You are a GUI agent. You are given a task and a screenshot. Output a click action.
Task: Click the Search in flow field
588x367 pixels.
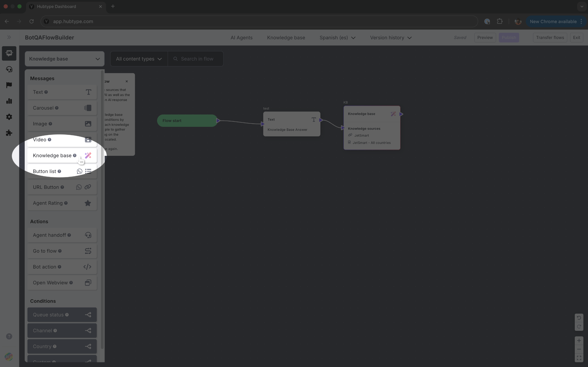(x=197, y=59)
